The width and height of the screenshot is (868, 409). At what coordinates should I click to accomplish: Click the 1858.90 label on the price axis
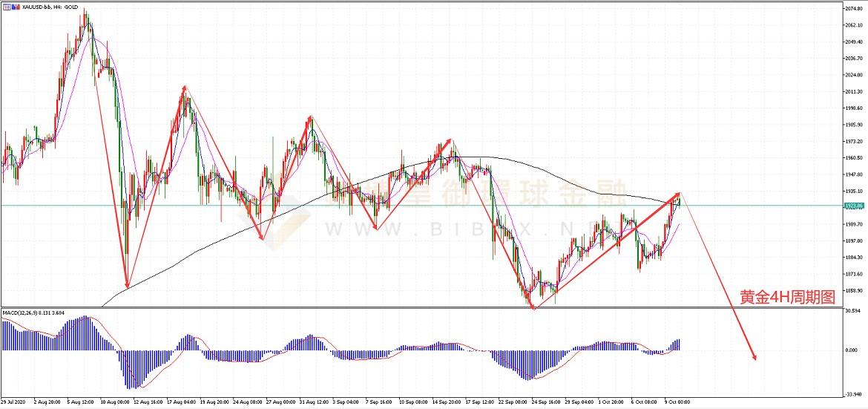(853, 290)
